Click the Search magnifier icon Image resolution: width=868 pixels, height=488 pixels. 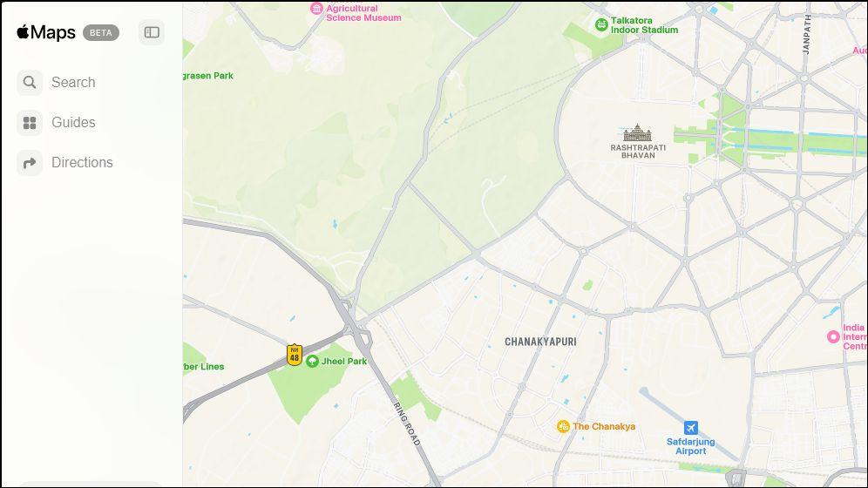30,83
